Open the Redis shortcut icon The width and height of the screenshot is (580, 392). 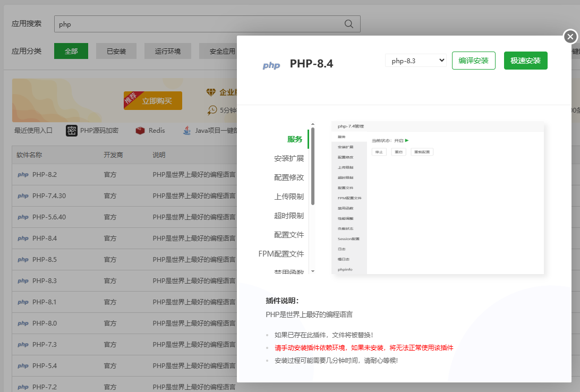pos(140,131)
